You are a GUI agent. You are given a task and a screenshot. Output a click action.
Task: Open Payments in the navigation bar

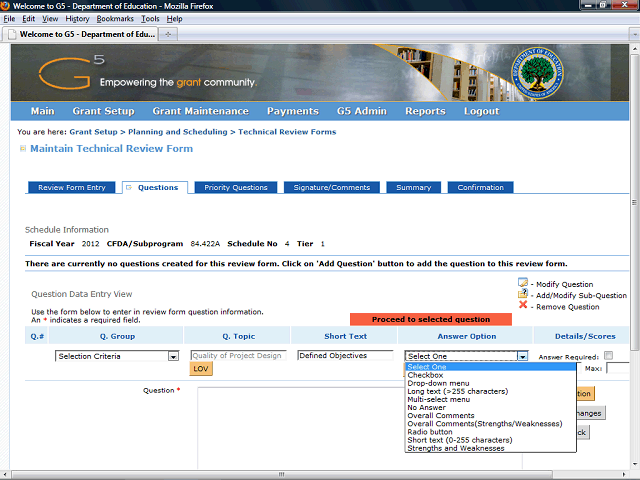tap(293, 111)
